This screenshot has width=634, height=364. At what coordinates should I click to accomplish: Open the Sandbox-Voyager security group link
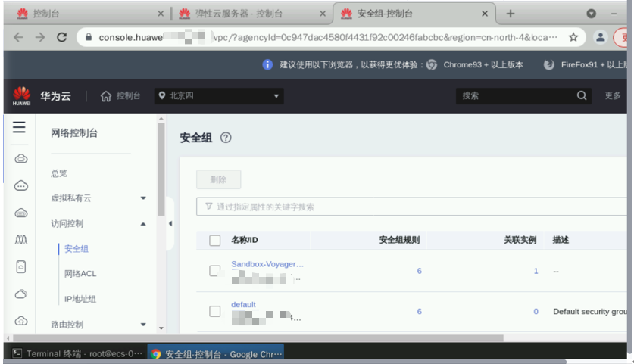[x=267, y=264]
